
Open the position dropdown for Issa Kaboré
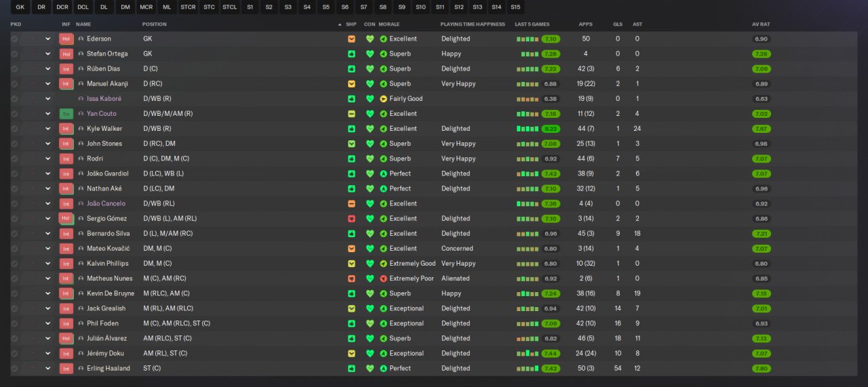(48, 99)
